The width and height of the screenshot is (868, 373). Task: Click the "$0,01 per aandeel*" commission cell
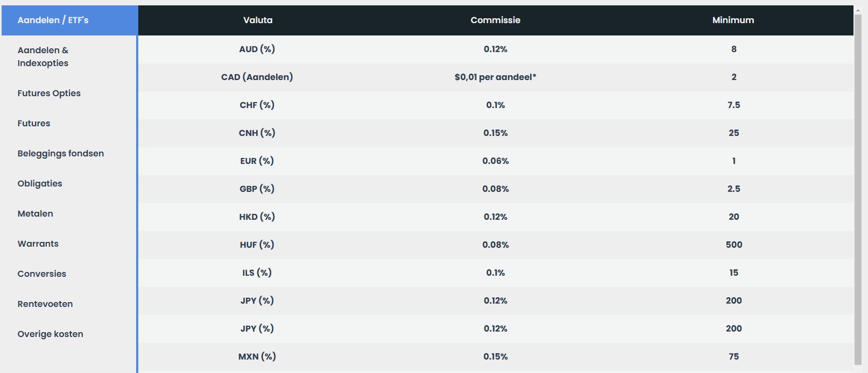pos(496,77)
